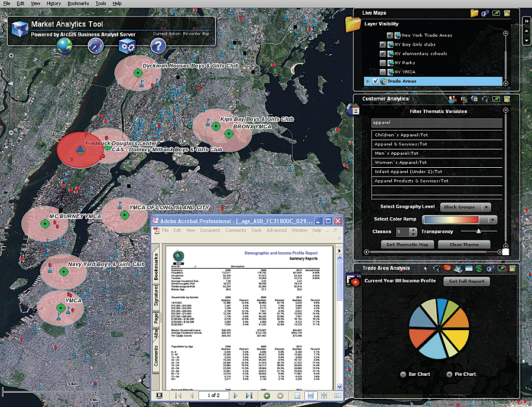
Task: Click the 1 of 2 page number field
Action: (213, 395)
